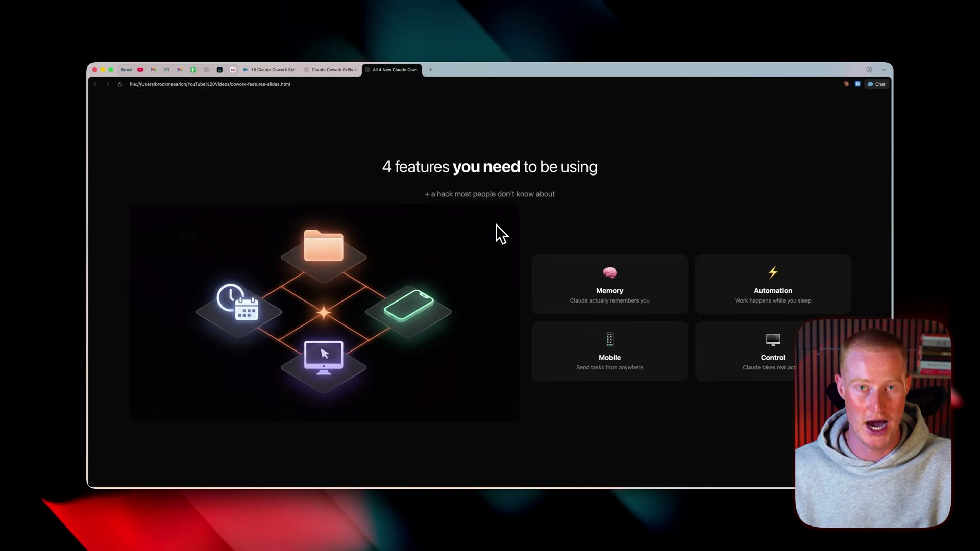Select the glowing phone in the diagram
The width and height of the screenshot is (980, 551).
pos(408,306)
